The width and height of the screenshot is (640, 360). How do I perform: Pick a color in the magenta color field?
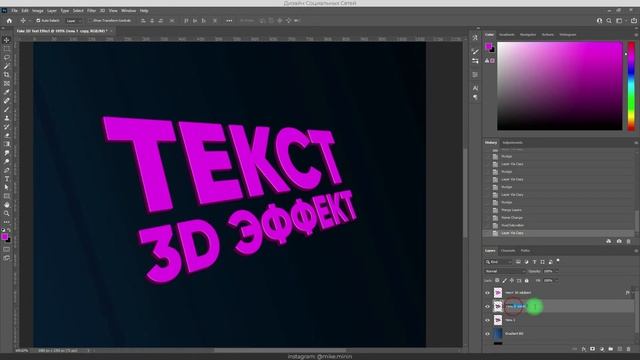click(x=560, y=86)
